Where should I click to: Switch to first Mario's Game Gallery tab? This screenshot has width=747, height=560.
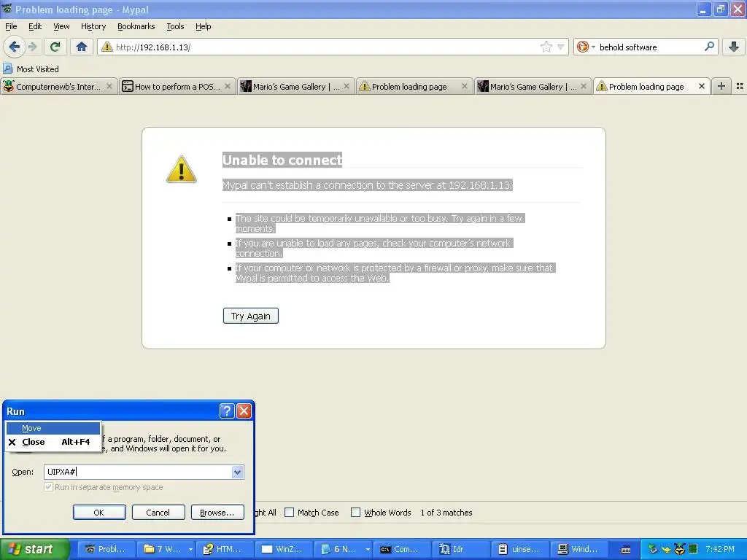[295, 87]
